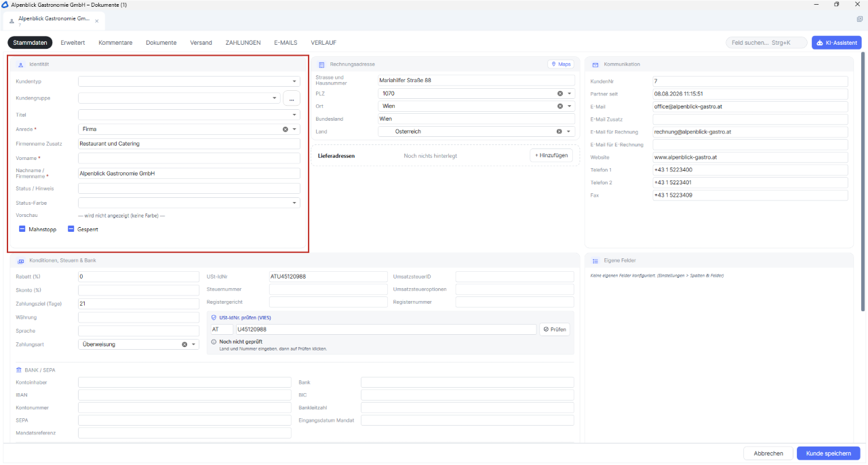This screenshot has height=465, width=868.
Task: Save with Kunde speichern
Action: (x=829, y=453)
